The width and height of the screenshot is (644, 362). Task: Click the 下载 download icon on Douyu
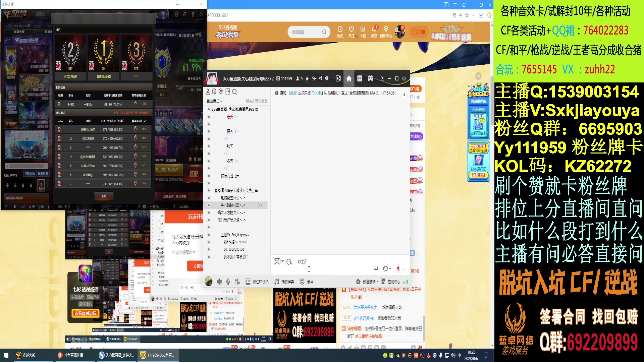click(x=363, y=32)
